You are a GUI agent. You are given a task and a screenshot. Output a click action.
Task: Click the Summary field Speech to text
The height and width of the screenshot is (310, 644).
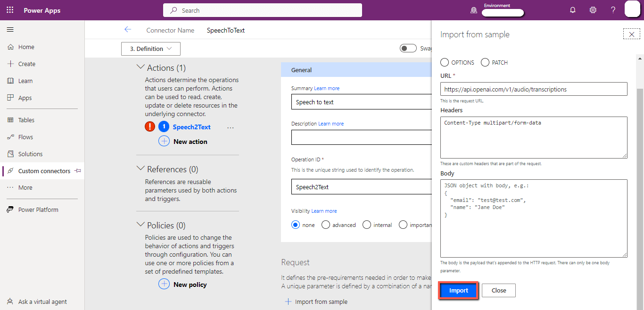362,102
